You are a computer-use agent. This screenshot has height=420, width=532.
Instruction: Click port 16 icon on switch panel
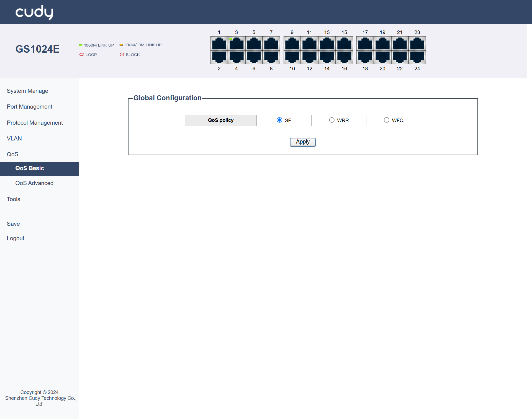344,57
